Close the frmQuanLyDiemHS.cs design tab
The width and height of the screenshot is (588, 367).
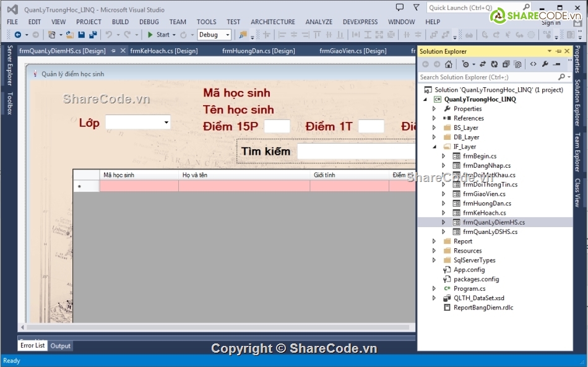[x=123, y=51]
